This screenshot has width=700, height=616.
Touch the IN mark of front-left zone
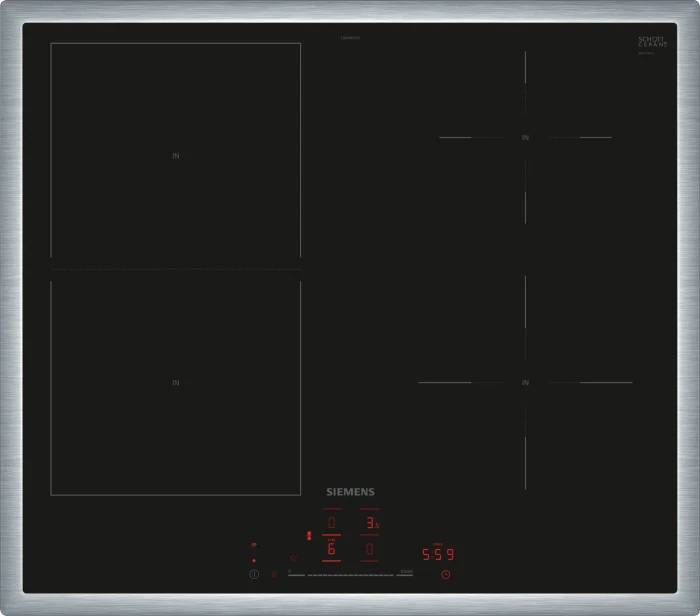coord(176,383)
